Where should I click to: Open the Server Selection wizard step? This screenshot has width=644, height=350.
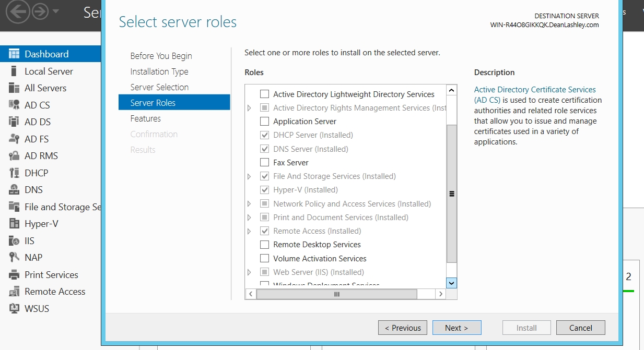tap(159, 87)
